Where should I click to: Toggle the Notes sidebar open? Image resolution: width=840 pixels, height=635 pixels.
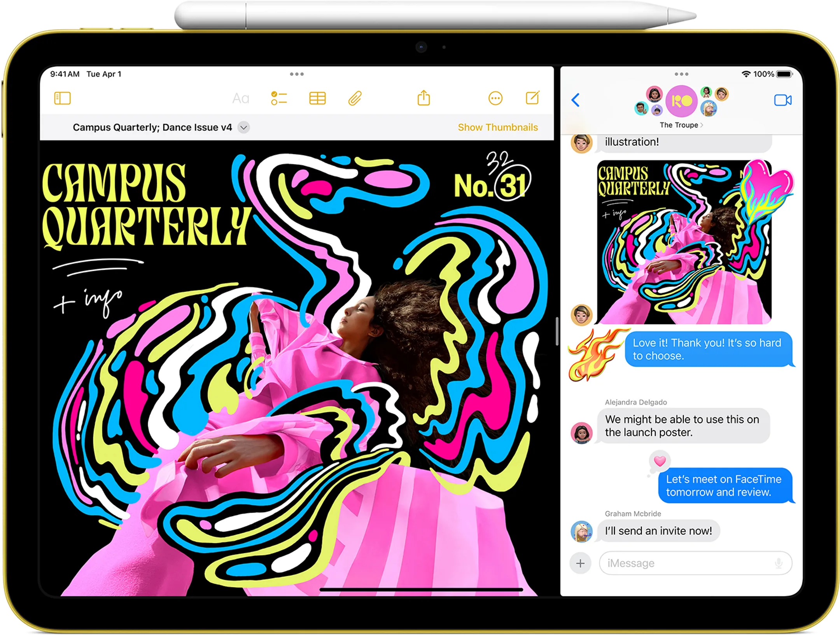coord(63,98)
